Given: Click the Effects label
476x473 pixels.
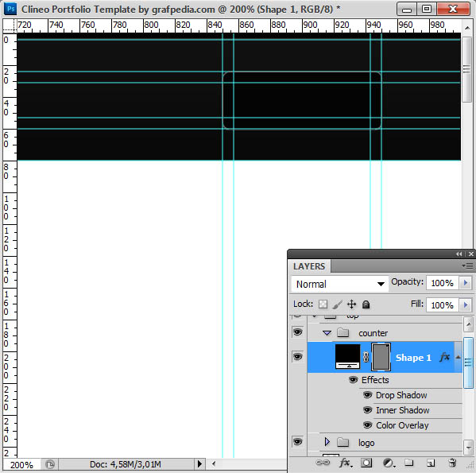Looking at the screenshot, I should coord(375,380).
